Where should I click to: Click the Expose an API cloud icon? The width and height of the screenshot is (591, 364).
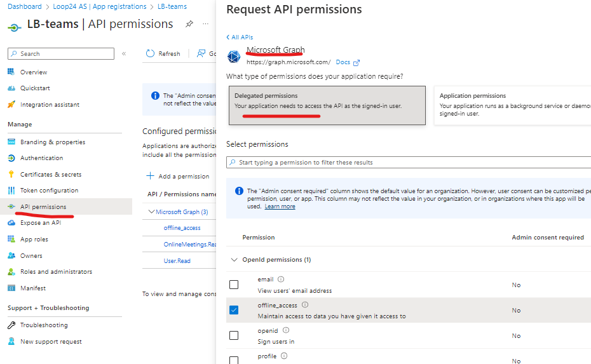pos(11,223)
